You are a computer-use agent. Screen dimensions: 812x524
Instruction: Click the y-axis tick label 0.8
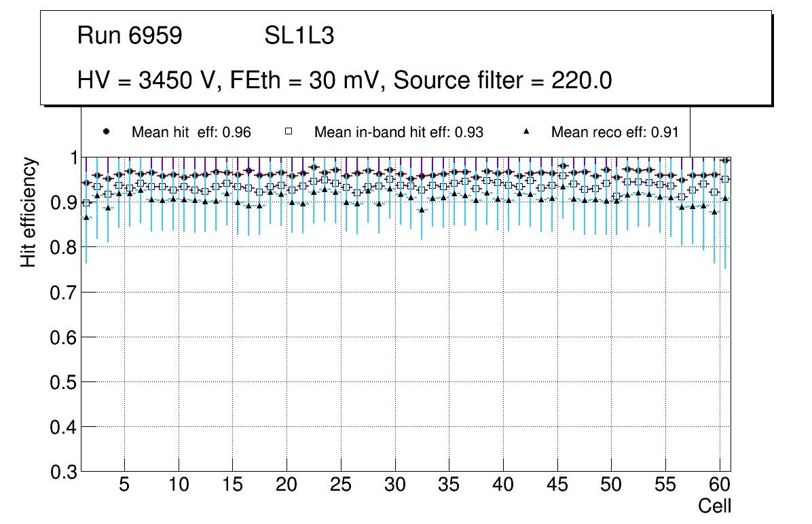pos(64,248)
